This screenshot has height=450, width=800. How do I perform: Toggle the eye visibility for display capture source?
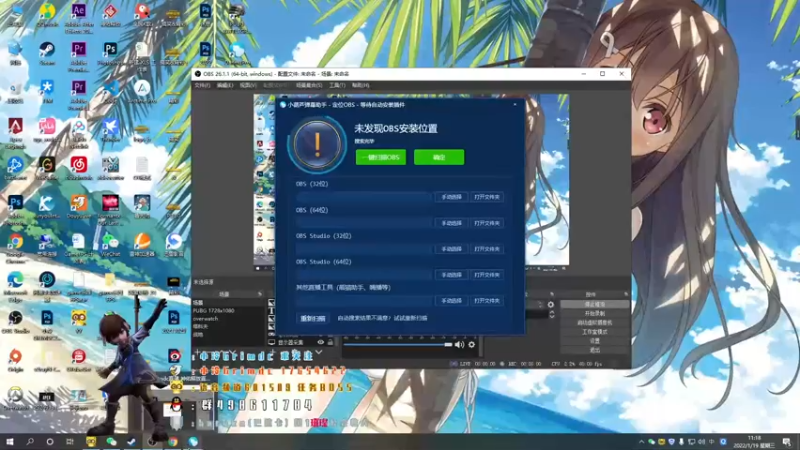[x=321, y=342]
